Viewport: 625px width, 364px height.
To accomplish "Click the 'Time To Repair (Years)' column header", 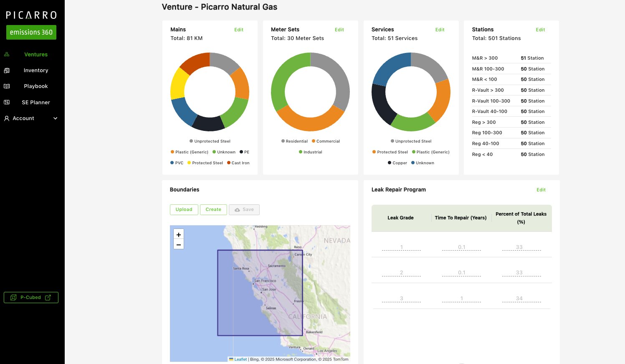I will [461, 218].
